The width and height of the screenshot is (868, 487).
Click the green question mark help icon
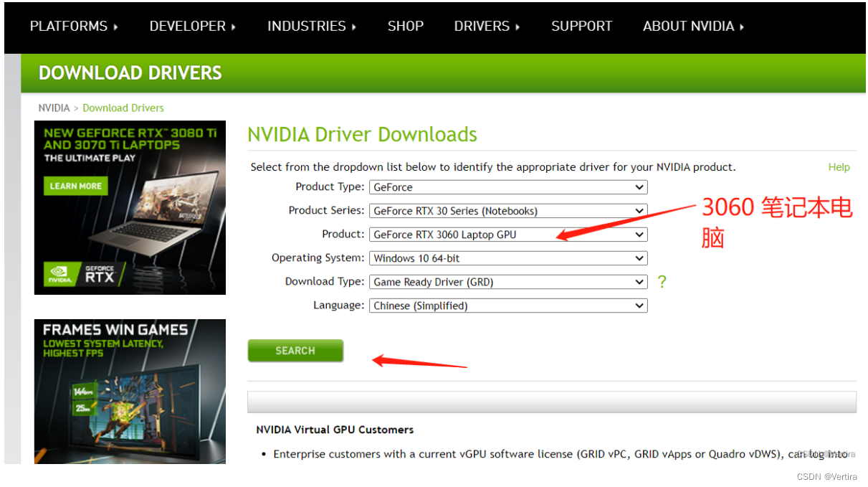pos(662,282)
